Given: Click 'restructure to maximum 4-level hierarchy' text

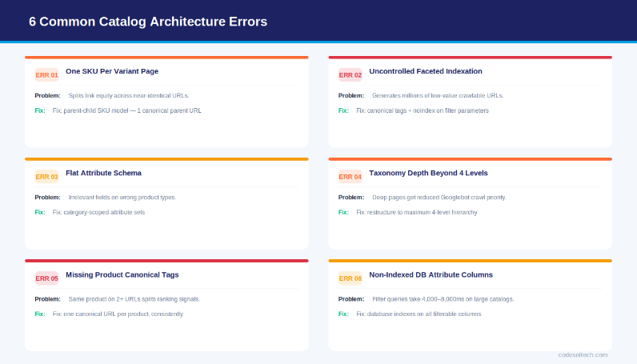Looking at the screenshot, I should click(417, 212).
